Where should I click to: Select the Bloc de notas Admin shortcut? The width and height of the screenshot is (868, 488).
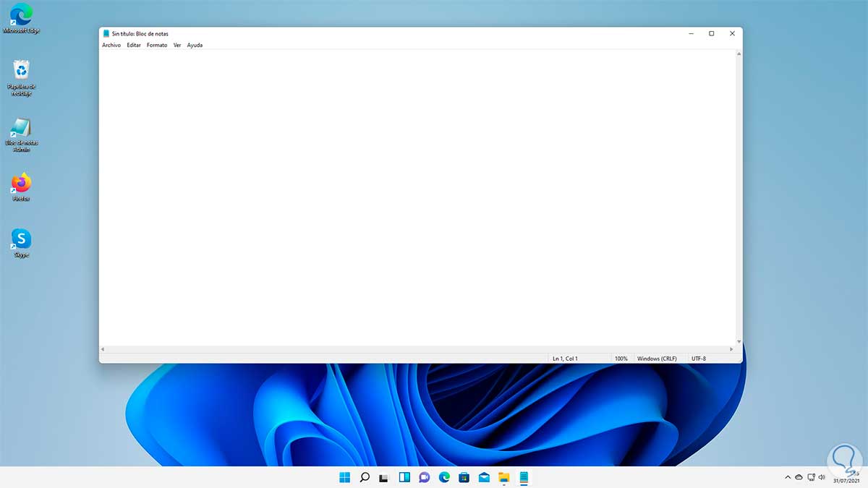pyautogui.click(x=21, y=134)
